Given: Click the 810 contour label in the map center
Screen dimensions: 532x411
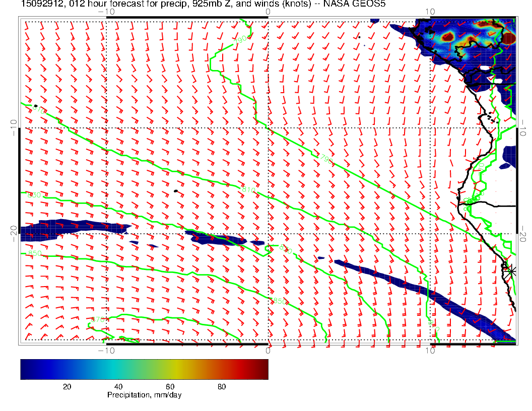Looking at the screenshot, I should point(249,189).
